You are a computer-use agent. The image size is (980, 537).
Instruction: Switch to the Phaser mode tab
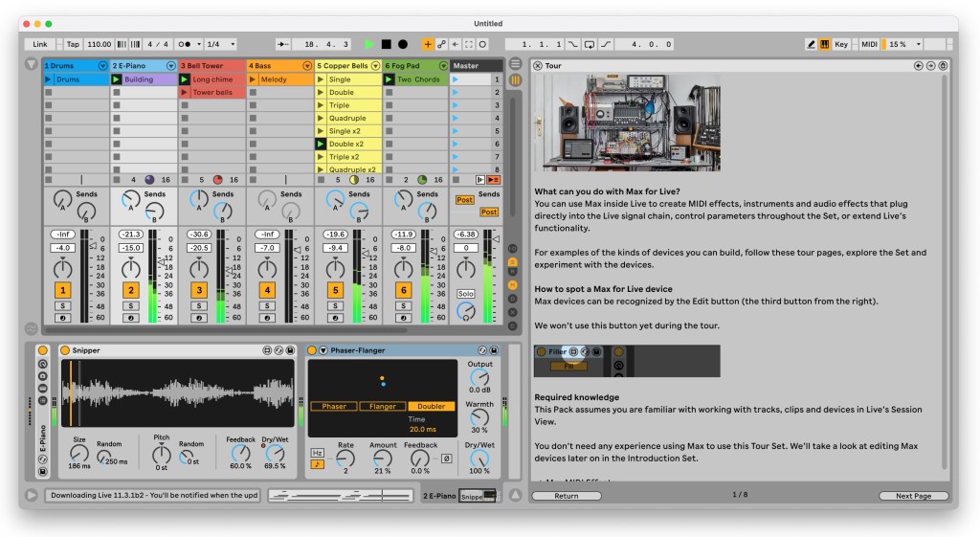click(x=334, y=406)
